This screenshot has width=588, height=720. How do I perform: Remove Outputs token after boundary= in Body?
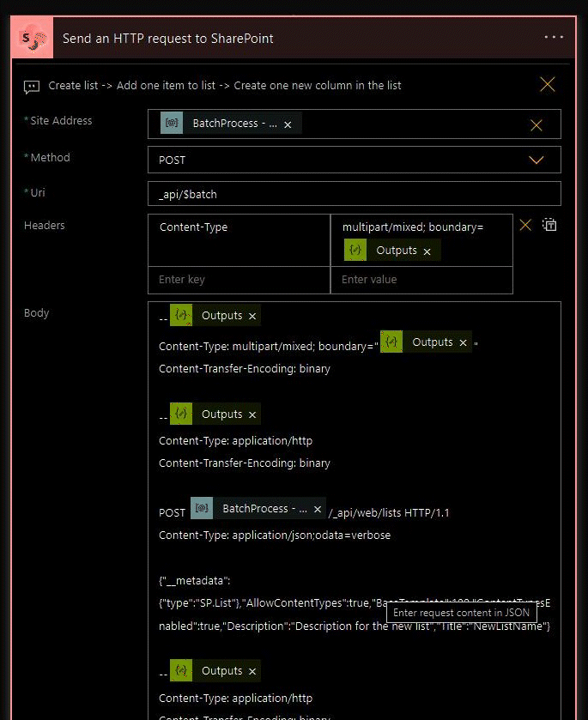click(463, 343)
